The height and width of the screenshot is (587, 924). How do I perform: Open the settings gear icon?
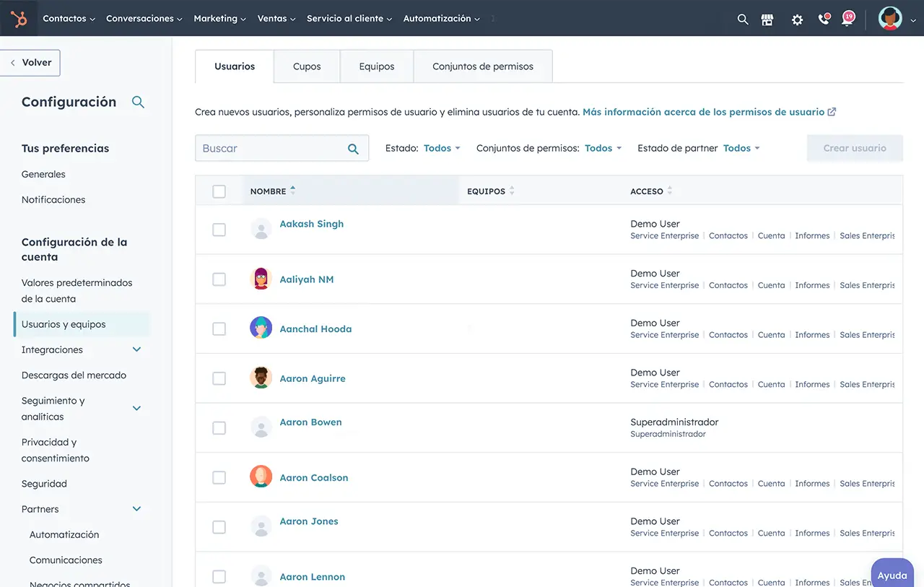point(797,19)
